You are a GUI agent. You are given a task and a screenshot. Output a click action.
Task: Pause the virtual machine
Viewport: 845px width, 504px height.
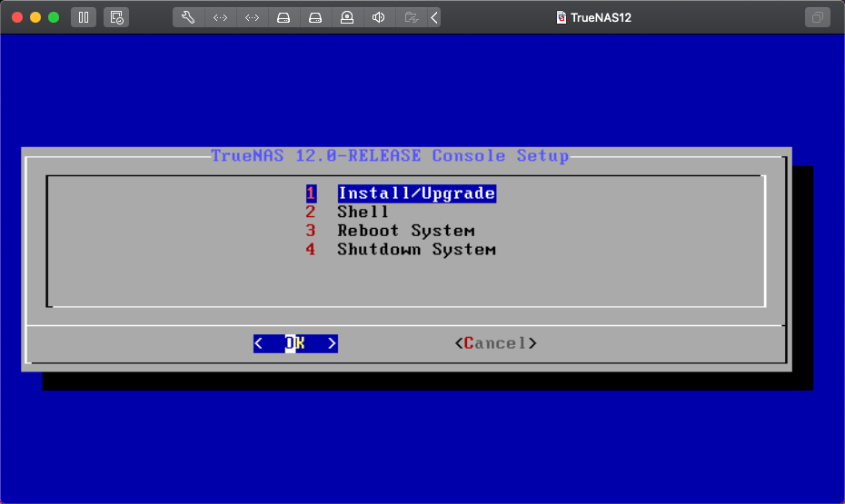(x=84, y=17)
